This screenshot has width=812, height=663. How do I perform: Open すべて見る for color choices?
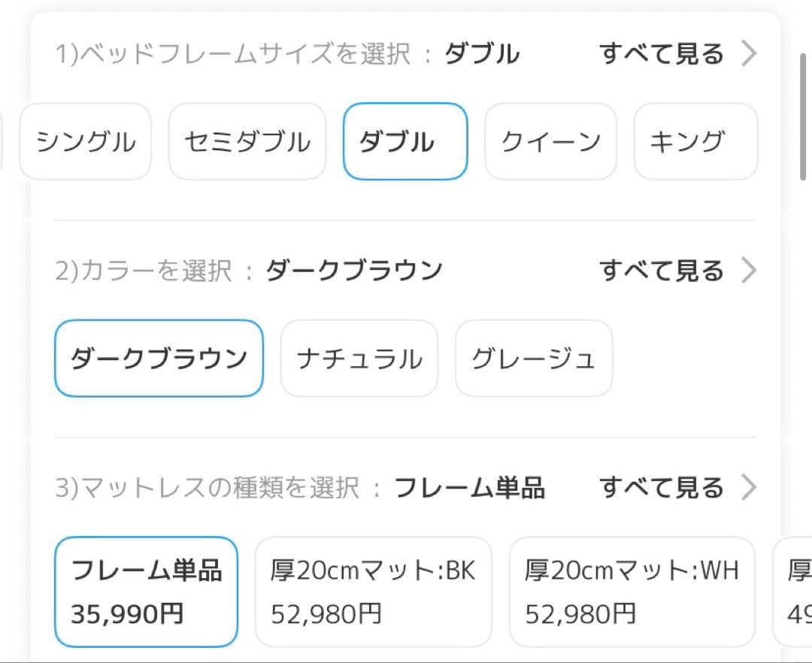click(662, 269)
